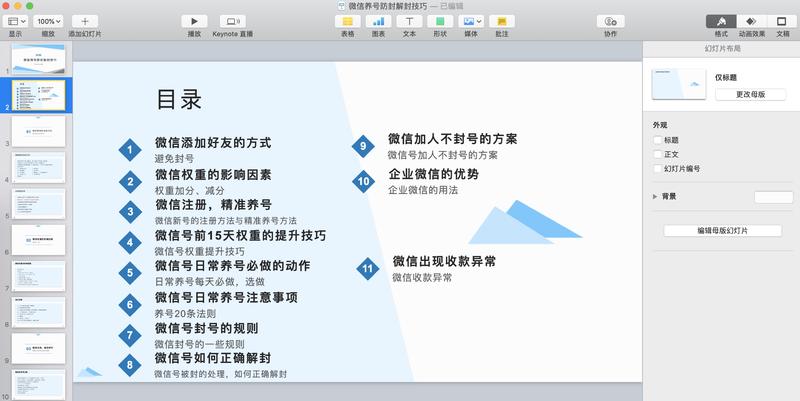Click diamond number 4 icon
The image size is (800, 401).
point(130,242)
